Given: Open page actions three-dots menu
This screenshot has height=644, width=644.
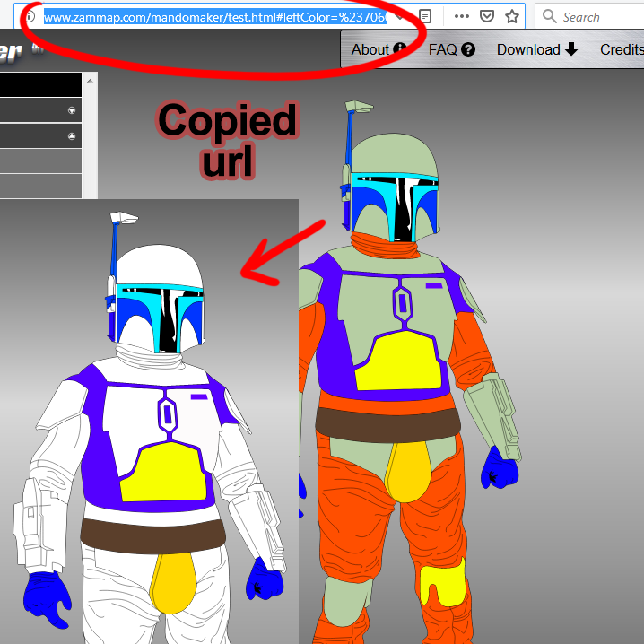Looking at the screenshot, I should click(x=462, y=16).
